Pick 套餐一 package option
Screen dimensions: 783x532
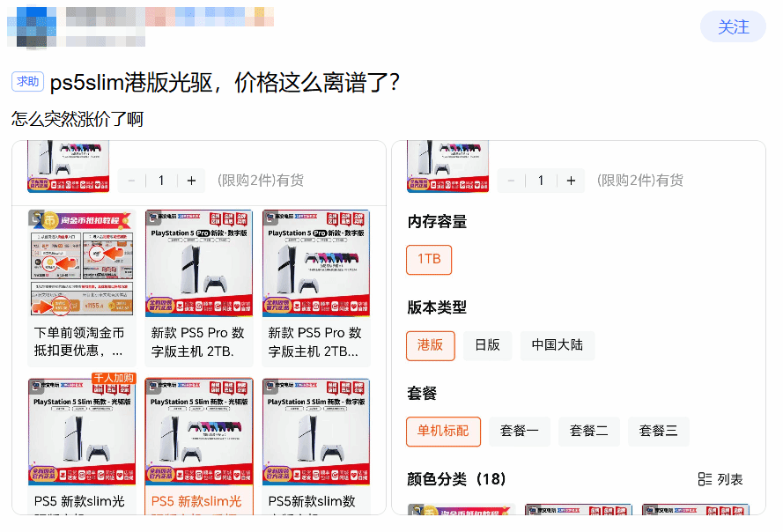[x=519, y=432]
